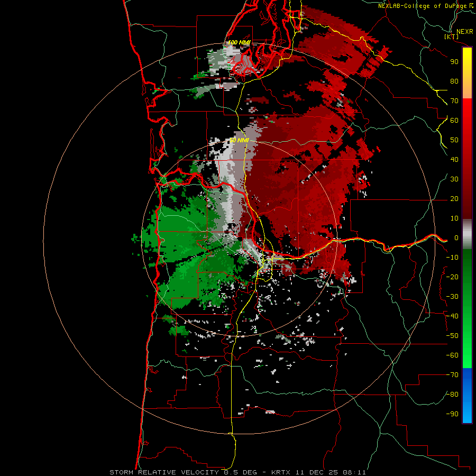Select the 50 value on velocity scale
The width and height of the screenshot is (476, 476).
(x=454, y=140)
